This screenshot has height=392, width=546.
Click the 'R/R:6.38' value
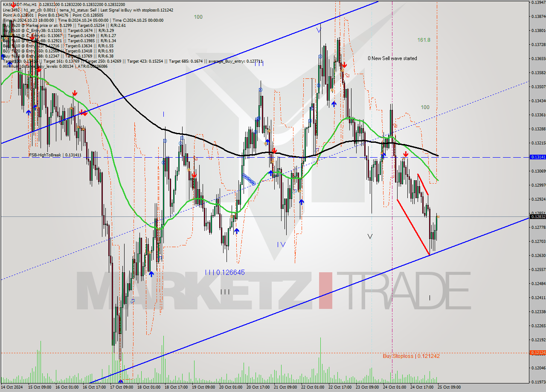(106, 56)
